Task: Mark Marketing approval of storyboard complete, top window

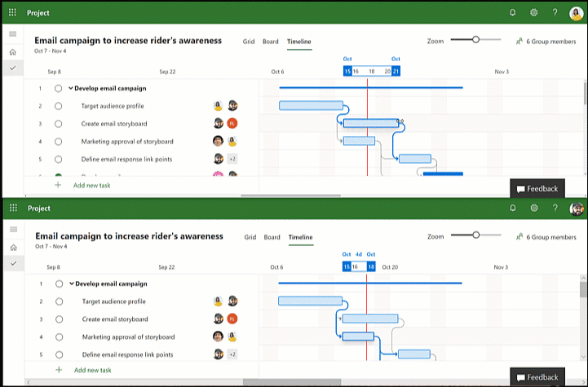Action: 58,142
